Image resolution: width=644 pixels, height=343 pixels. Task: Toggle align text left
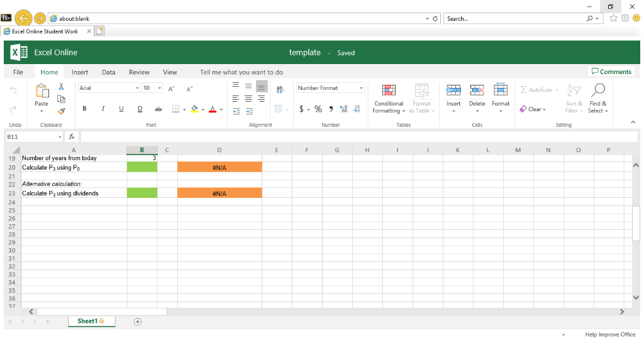pyautogui.click(x=236, y=99)
